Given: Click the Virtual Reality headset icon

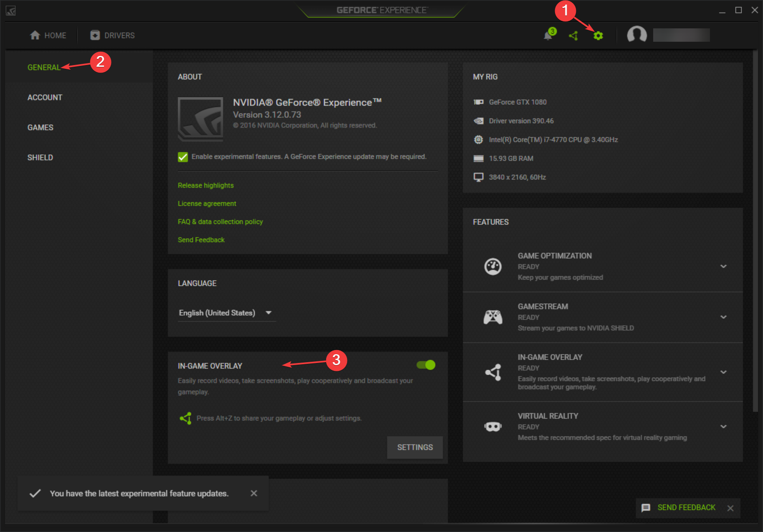Looking at the screenshot, I should pos(493,426).
